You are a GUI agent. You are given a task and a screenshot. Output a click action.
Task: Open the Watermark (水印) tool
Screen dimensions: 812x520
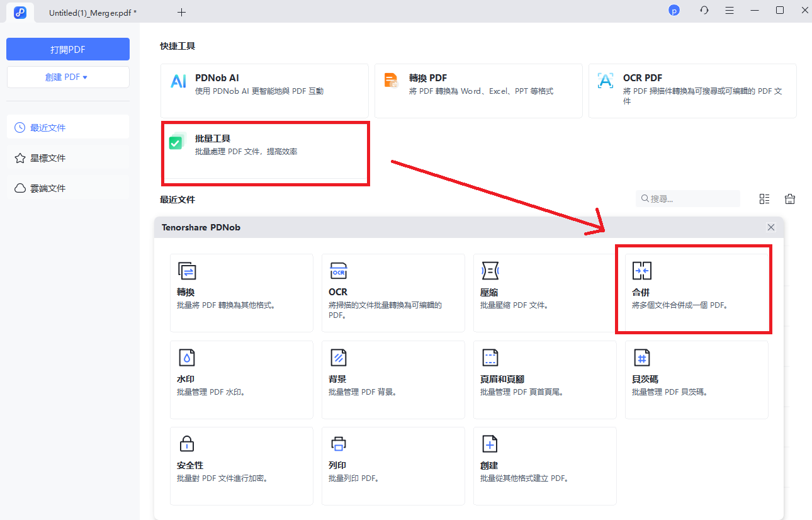(x=241, y=380)
